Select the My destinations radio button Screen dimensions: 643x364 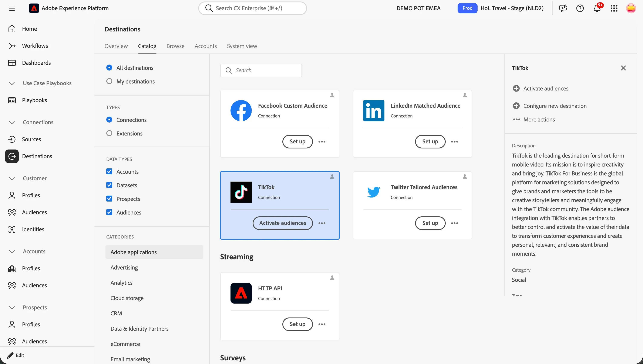(109, 81)
